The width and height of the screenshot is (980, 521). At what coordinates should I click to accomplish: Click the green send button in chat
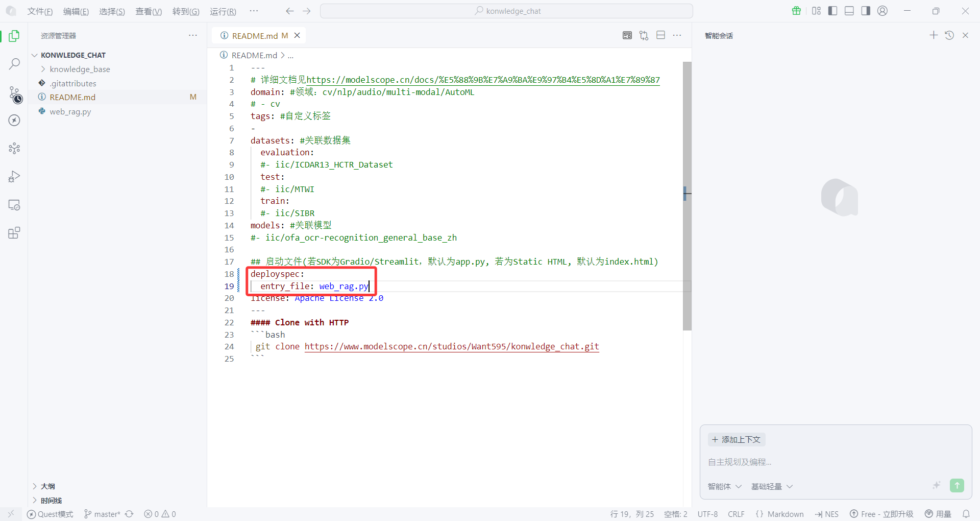pyautogui.click(x=957, y=486)
